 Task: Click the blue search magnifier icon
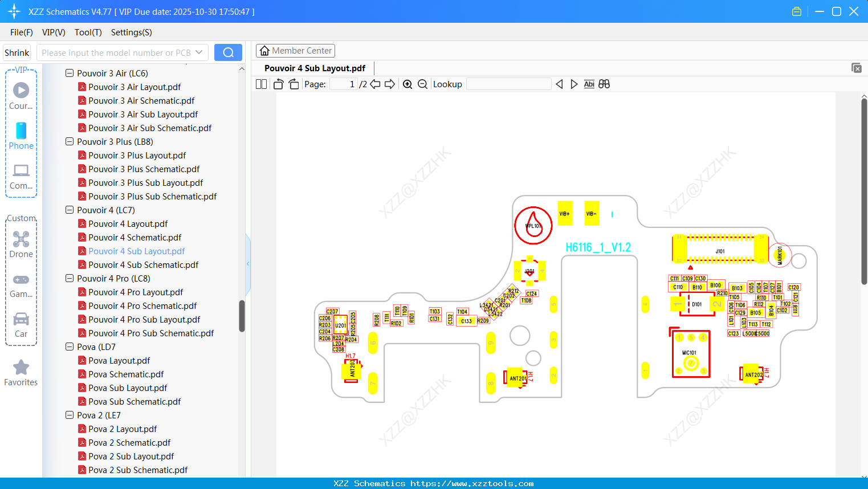pos(227,52)
